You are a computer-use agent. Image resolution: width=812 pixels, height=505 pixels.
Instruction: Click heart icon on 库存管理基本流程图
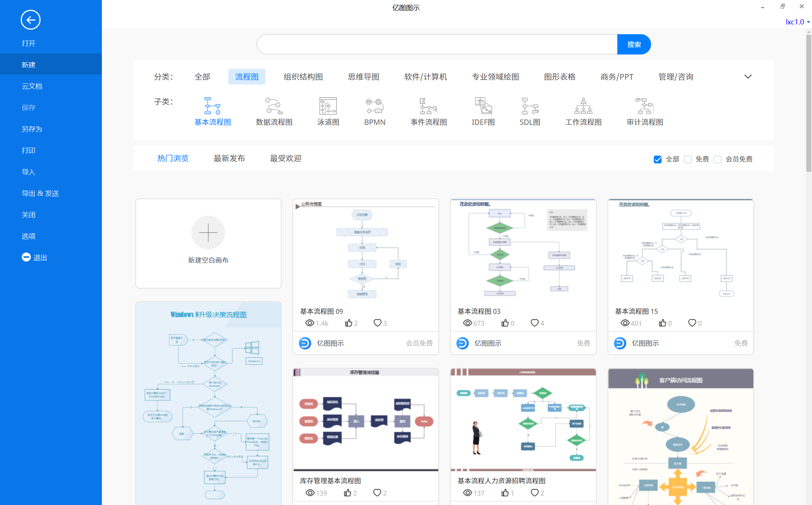click(x=377, y=493)
